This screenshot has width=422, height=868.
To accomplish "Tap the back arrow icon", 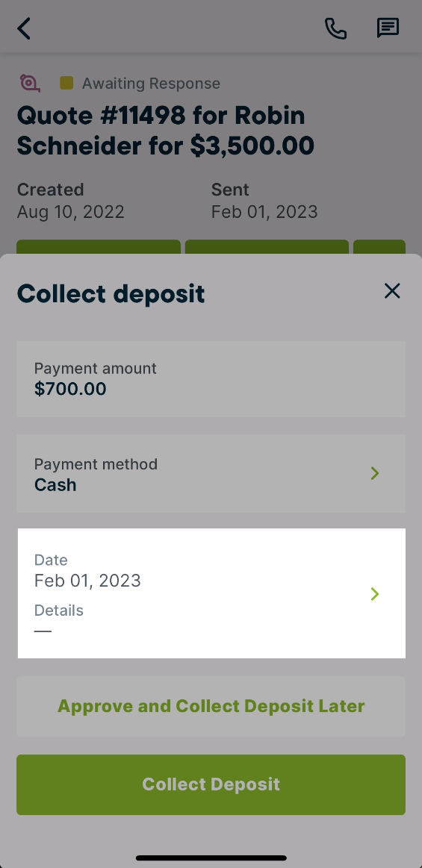I will [24, 28].
